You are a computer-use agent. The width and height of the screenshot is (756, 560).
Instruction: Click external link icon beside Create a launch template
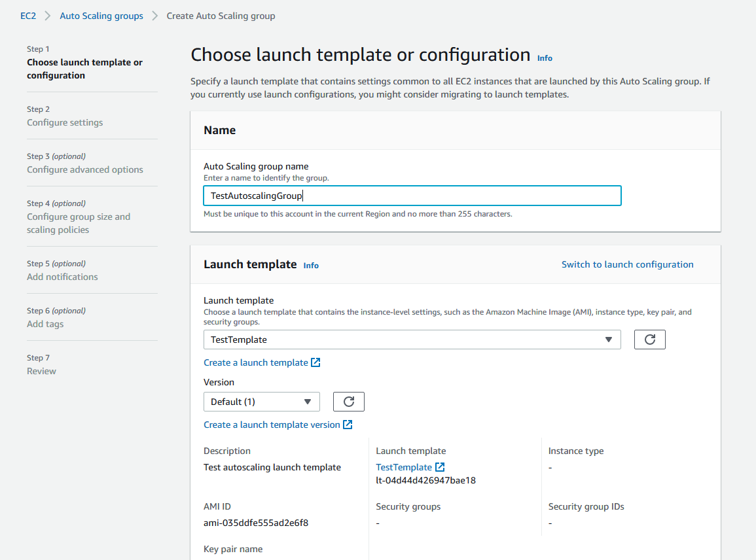pos(315,362)
